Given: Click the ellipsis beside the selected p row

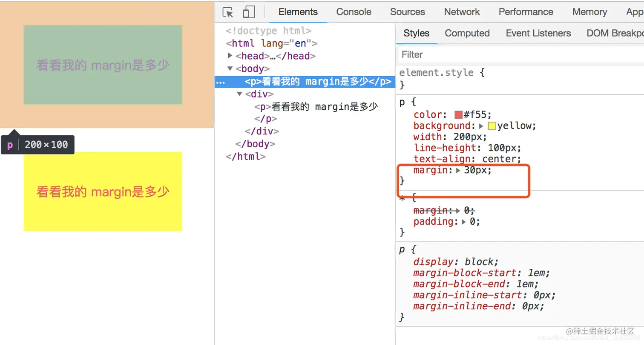Looking at the screenshot, I should click(220, 82).
